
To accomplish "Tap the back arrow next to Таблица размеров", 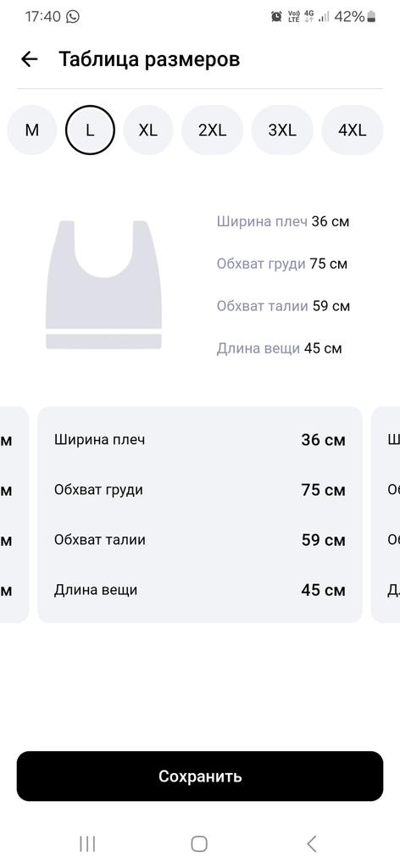I will pos(30,59).
